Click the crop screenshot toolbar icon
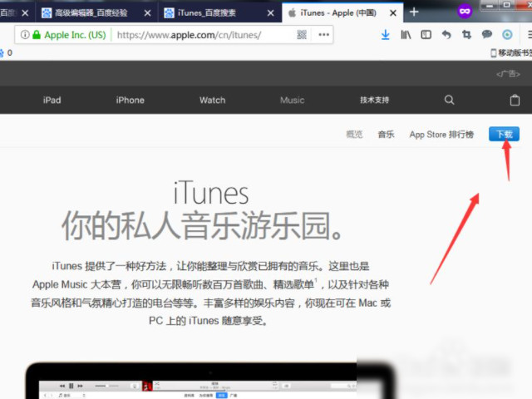Screen dimensions: 532x399 coord(467,35)
